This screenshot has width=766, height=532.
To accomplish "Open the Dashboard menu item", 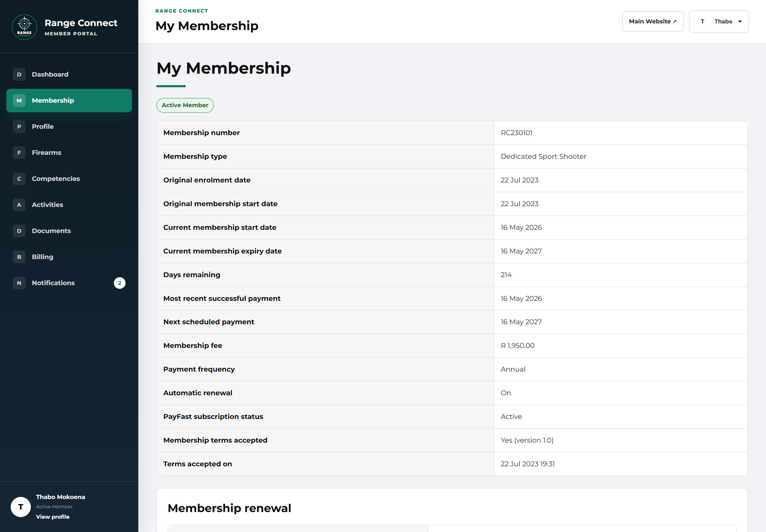I will pos(69,74).
